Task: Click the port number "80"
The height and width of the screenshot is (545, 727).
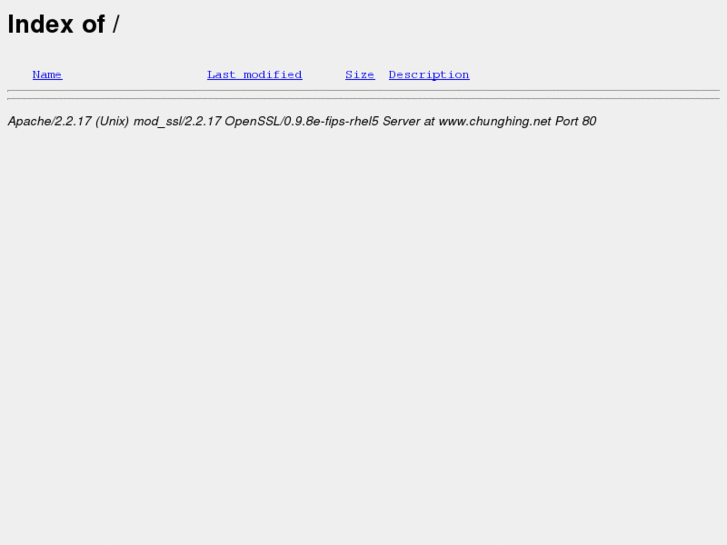Action: point(589,122)
